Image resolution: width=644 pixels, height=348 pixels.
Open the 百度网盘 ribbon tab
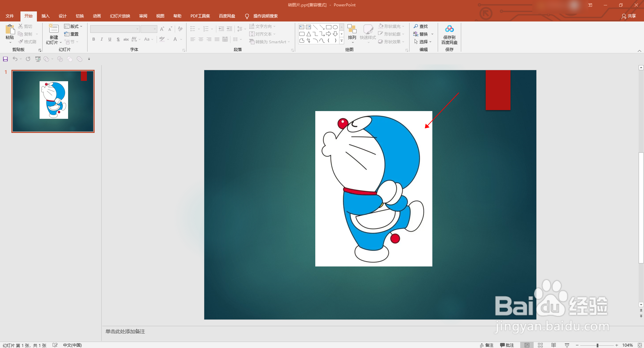pos(227,16)
